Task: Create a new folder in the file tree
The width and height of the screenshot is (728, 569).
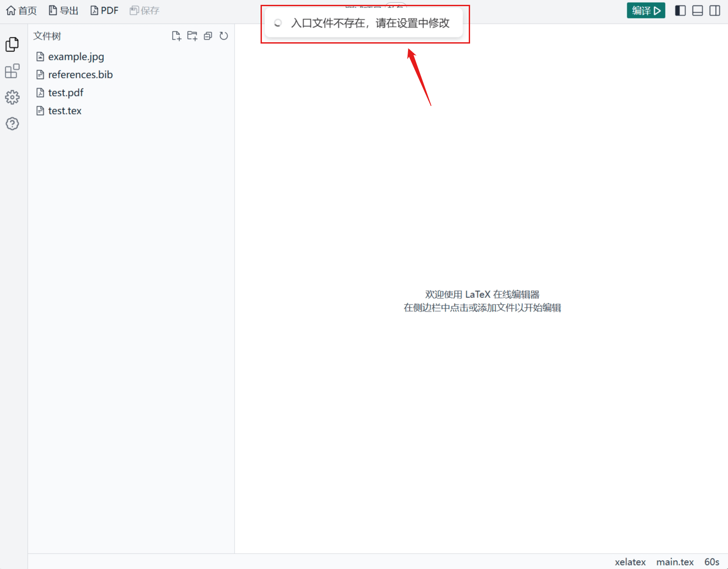Action: point(192,36)
